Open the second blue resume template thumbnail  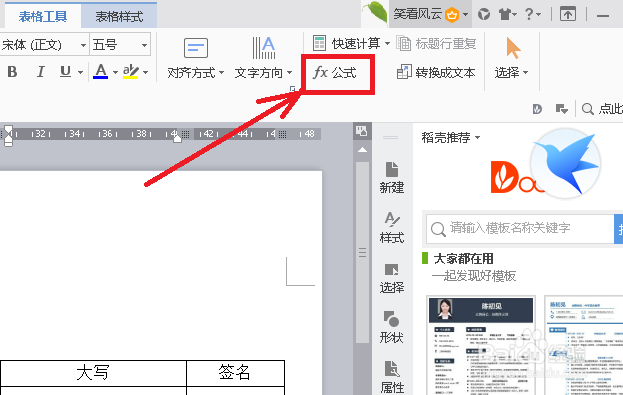[x=583, y=345]
